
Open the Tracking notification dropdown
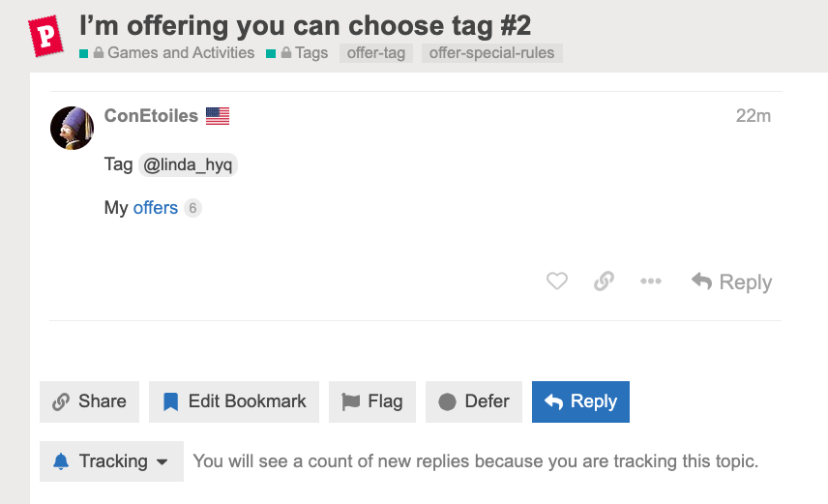tap(111, 461)
